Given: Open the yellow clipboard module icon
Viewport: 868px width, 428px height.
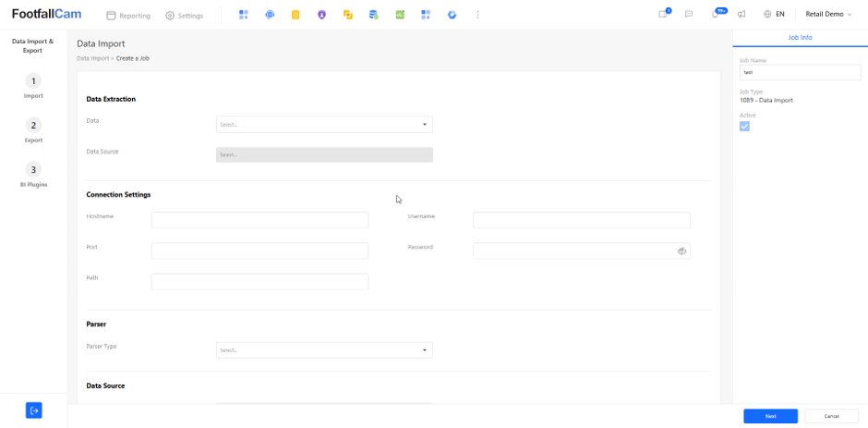Looking at the screenshot, I should pyautogui.click(x=295, y=15).
